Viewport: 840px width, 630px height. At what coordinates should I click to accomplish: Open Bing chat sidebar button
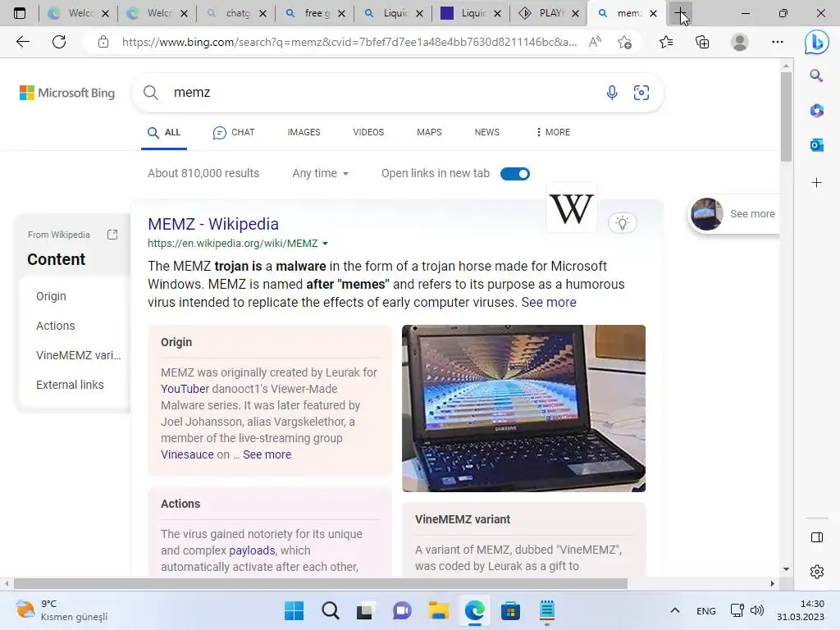[816, 42]
